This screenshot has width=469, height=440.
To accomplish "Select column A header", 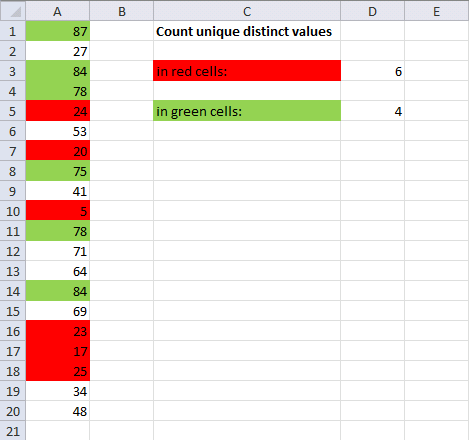I will [58, 11].
